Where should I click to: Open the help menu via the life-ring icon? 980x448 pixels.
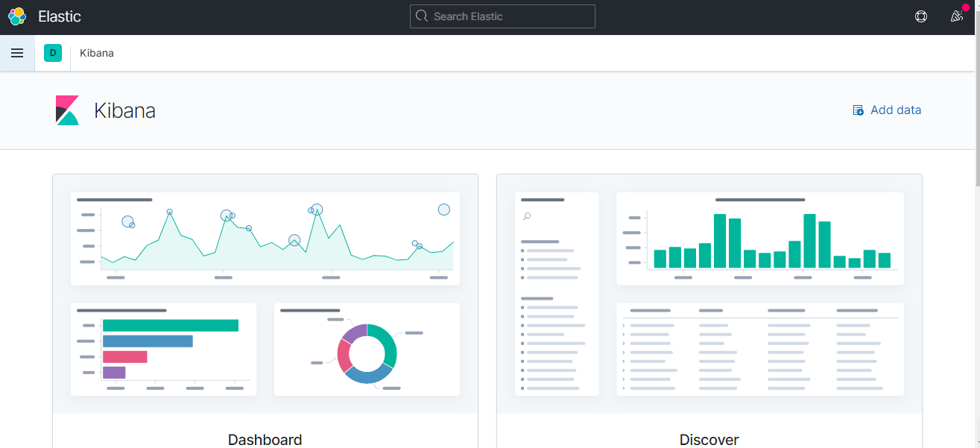tap(921, 16)
